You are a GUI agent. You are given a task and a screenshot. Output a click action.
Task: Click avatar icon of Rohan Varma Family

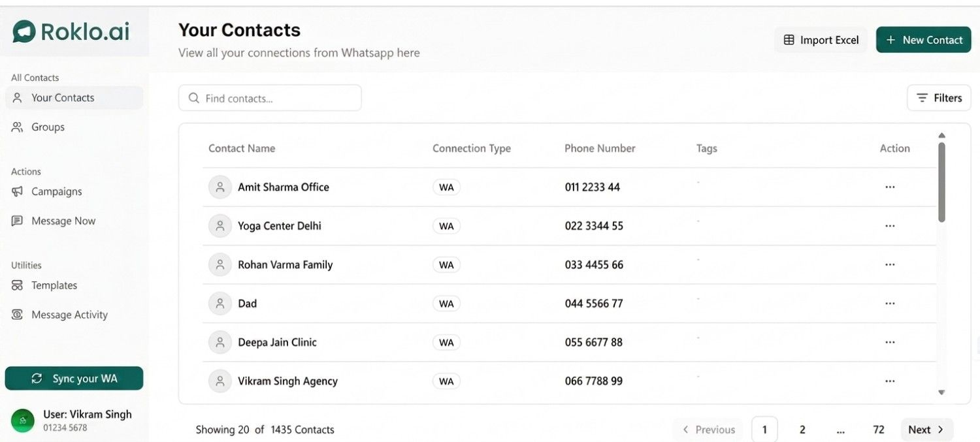click(220, 265)
